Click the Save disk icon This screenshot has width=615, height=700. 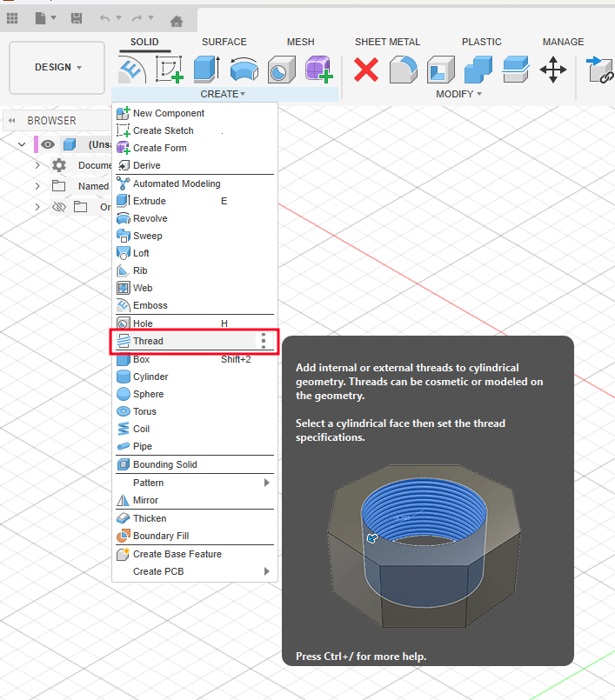(x=77, y=18)
